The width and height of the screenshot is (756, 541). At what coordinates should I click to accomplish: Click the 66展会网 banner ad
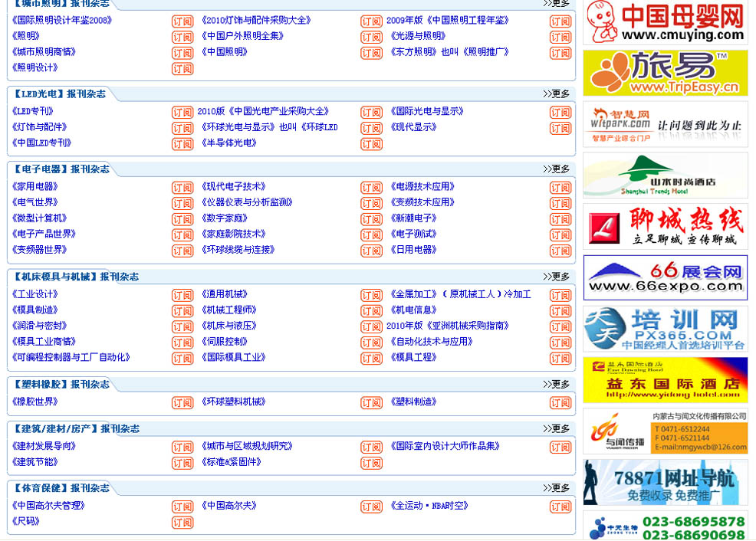point(665,277)
